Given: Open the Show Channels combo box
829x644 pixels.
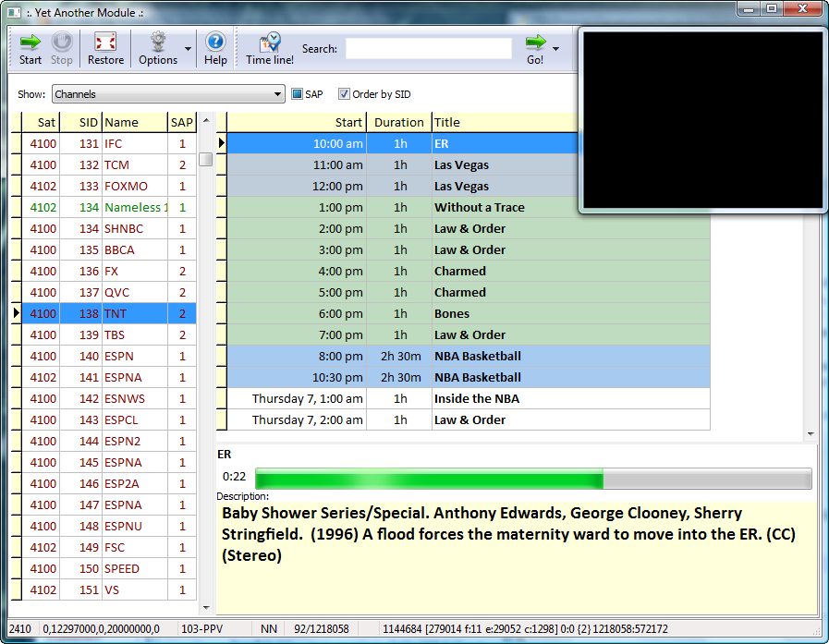Looking at the screenshot, I should (x=168, y=94).
